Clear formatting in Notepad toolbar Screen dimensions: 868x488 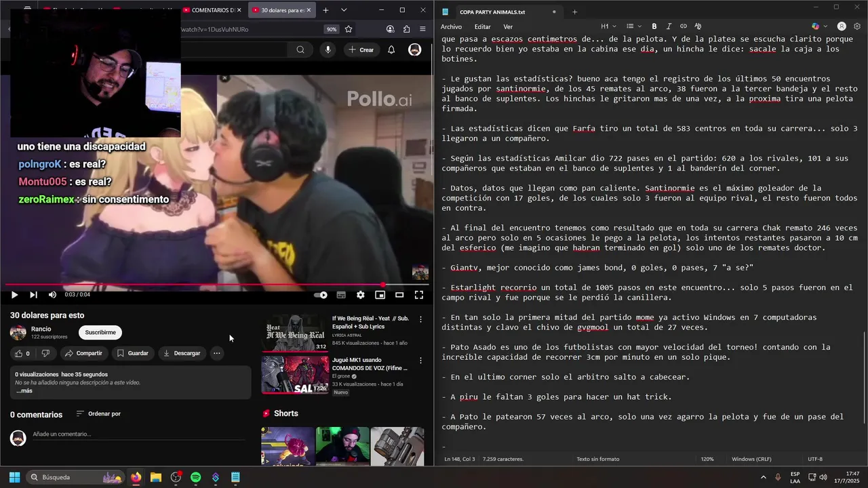698,26
